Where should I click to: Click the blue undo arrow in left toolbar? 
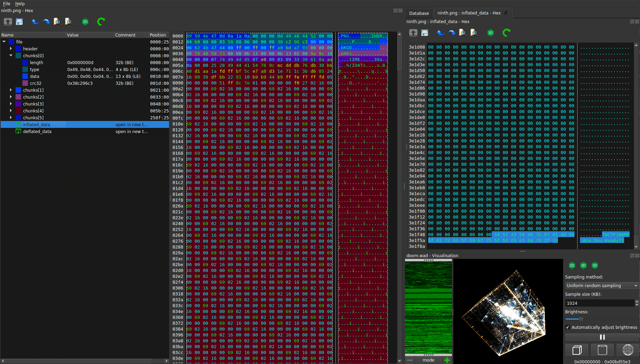(x=35, y=22)
